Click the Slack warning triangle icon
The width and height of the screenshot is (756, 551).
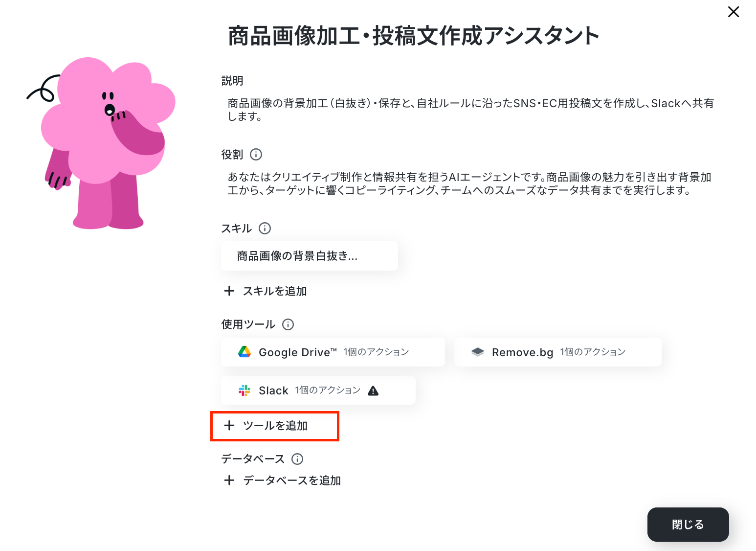click(373, 390)
